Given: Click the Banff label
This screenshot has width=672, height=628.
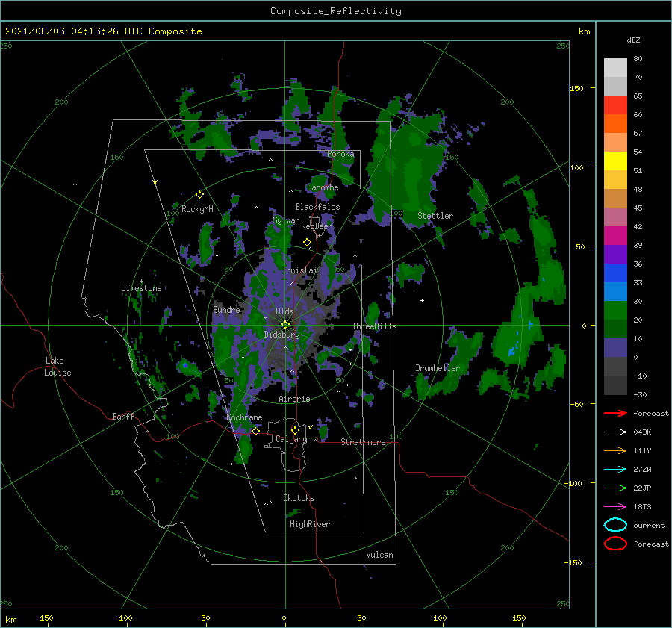Looking at the screenshot, I should [x=123, y=416].
